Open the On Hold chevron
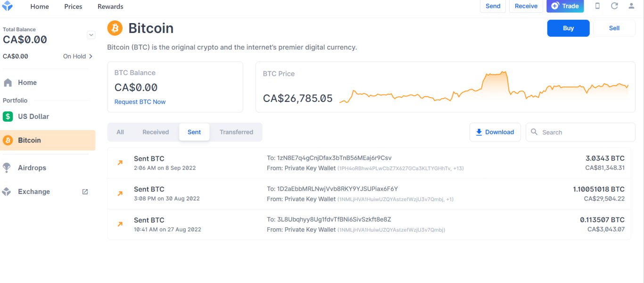 (x=91, y=56)
